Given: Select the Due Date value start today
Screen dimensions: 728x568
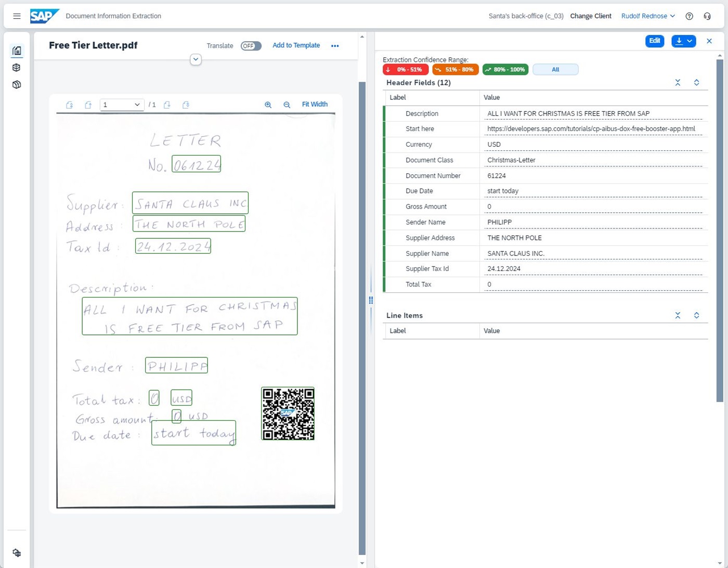Looking at the screenshot, I should click(594, 191).
